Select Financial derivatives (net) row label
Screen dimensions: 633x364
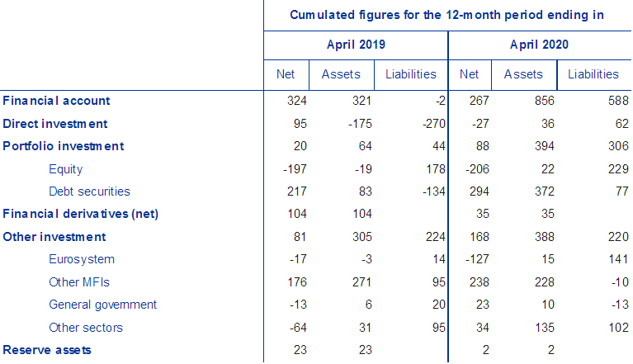pos(81,214)
